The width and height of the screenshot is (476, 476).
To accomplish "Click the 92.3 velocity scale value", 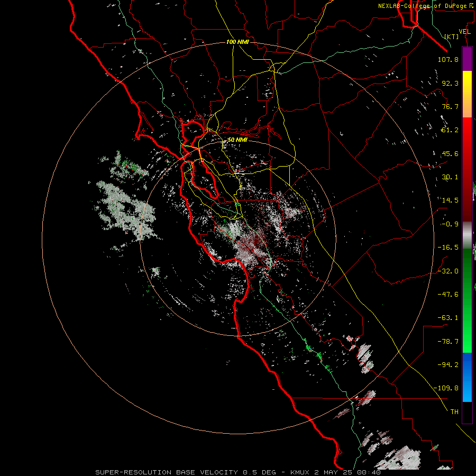I will [x=450, y=83].
